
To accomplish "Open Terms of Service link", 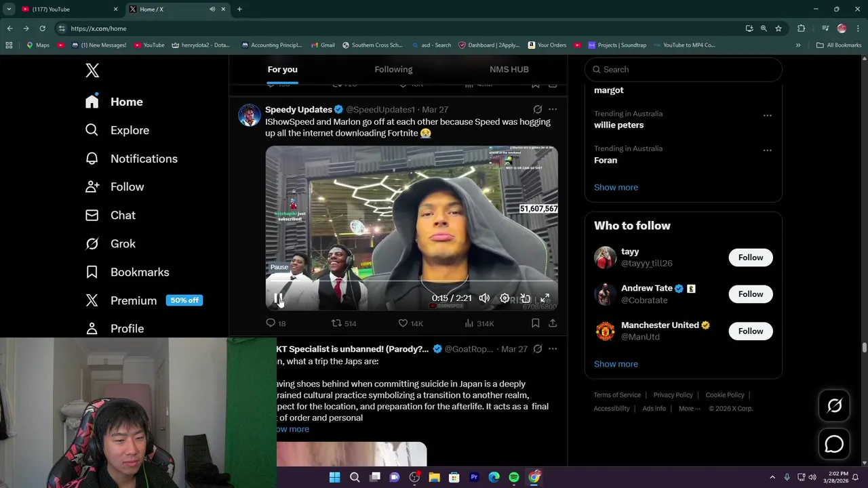I will pos(617,395).
